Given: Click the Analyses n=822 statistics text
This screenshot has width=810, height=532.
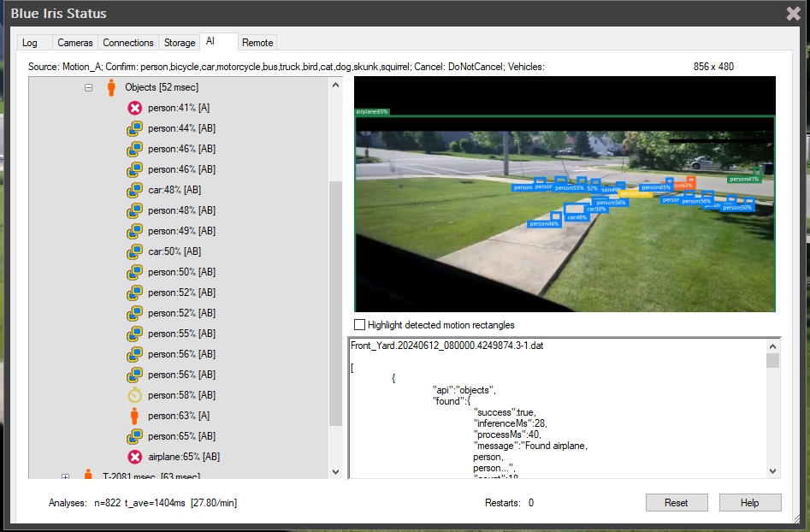Looking at the screenshot, I should [143, 503].
